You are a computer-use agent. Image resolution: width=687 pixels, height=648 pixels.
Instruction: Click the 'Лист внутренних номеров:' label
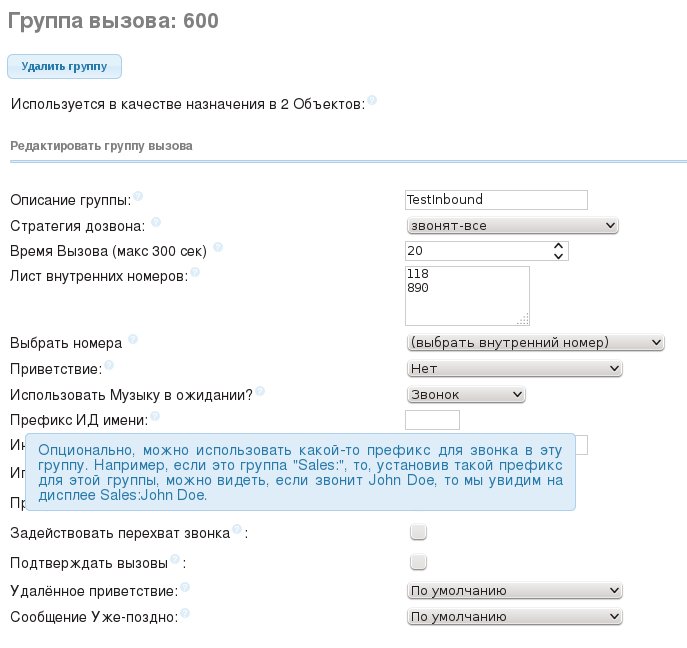click(x=99, y=276)
